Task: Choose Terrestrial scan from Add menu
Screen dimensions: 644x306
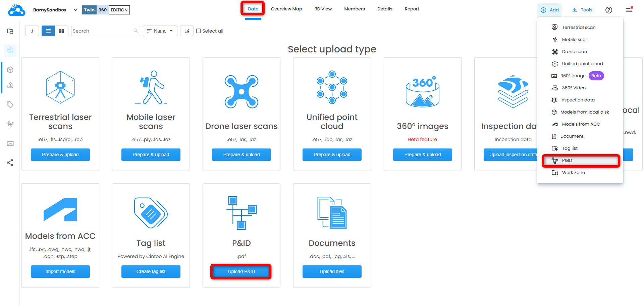Action: 580,28
